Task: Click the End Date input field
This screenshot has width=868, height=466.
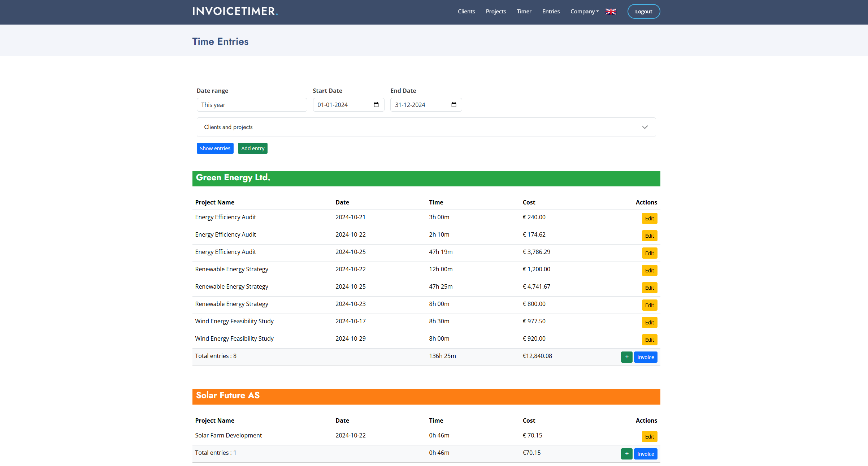Action: coord(426,105)
